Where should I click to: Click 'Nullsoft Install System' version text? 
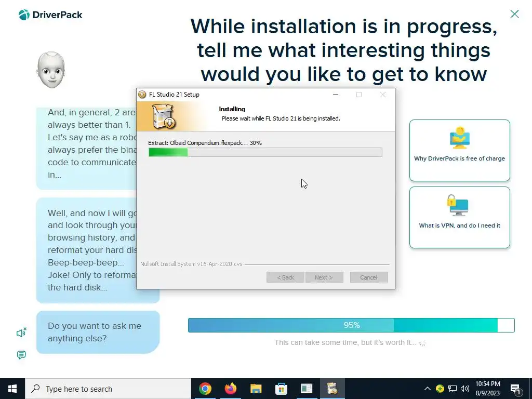click(191, 264)
